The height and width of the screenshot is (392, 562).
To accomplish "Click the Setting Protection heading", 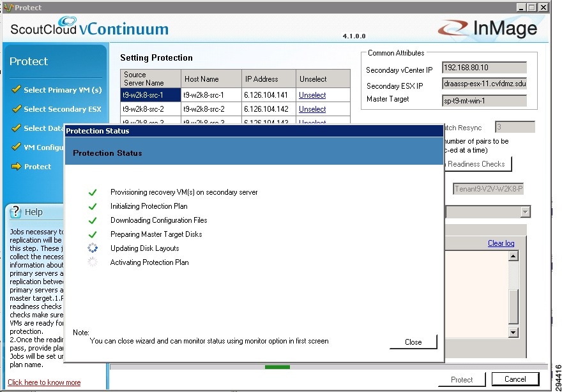I will click(156, 57).
